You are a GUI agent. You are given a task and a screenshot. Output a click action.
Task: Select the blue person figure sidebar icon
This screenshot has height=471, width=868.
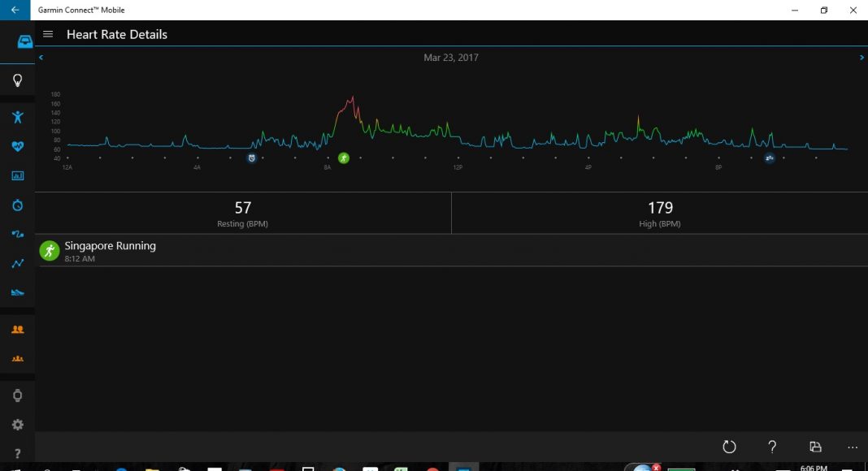(x=18, y=117)
